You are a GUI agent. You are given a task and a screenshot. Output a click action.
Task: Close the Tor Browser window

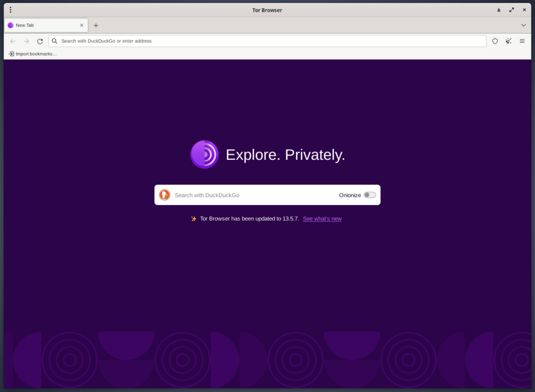[525, 10]
